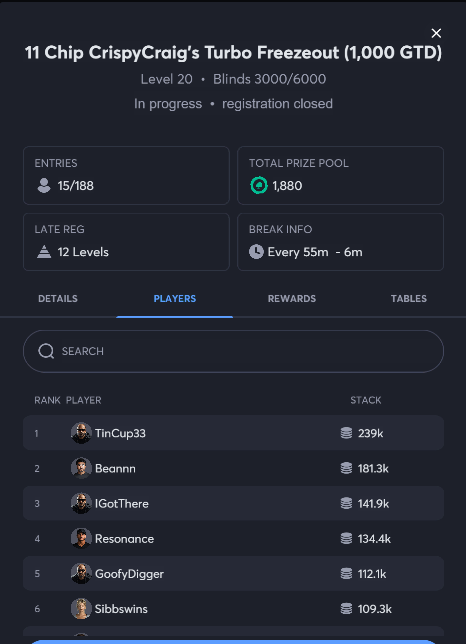Switch to the Details tab
The image size is (466, 644).
pos(58,299)
